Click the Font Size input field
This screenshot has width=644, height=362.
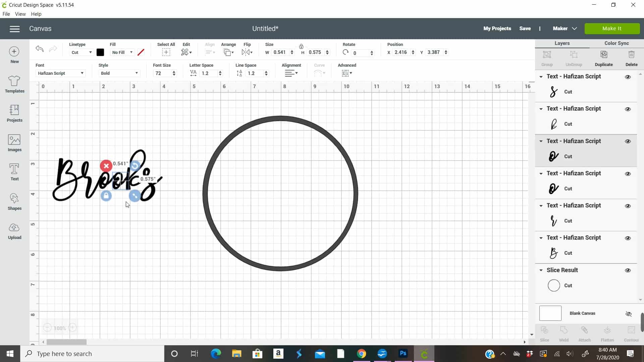coord(162,73)
